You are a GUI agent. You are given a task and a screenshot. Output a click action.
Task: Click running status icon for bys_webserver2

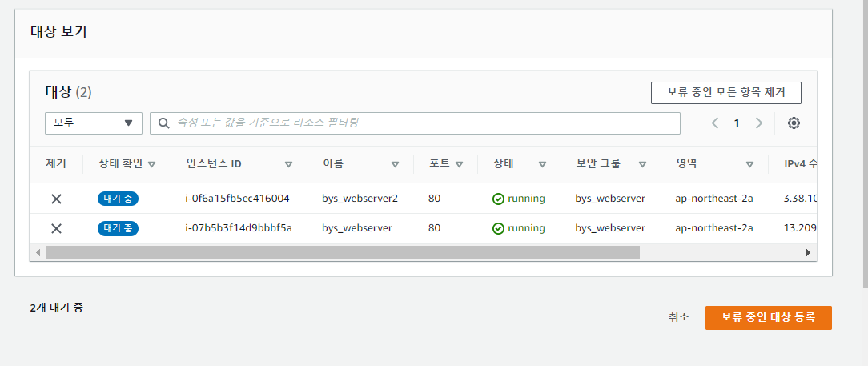498,199
